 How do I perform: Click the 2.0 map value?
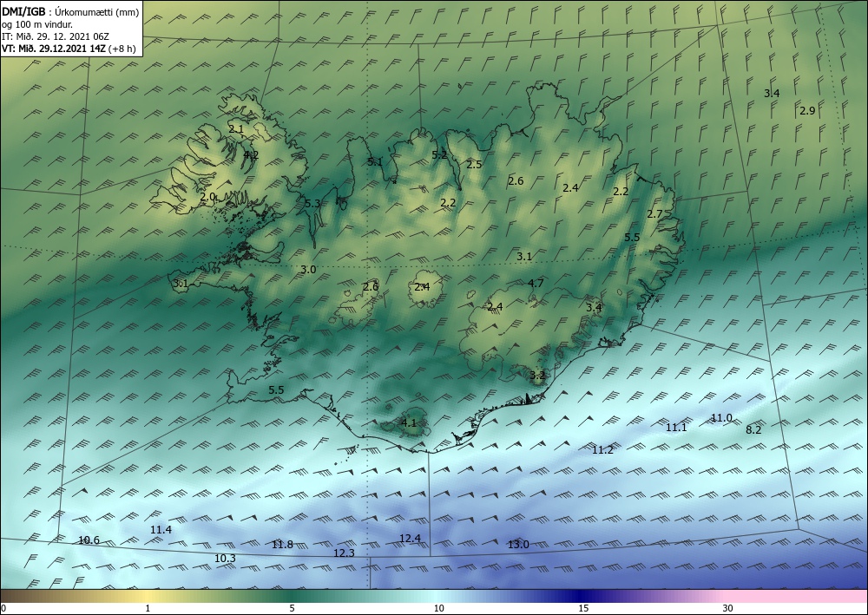207,197
